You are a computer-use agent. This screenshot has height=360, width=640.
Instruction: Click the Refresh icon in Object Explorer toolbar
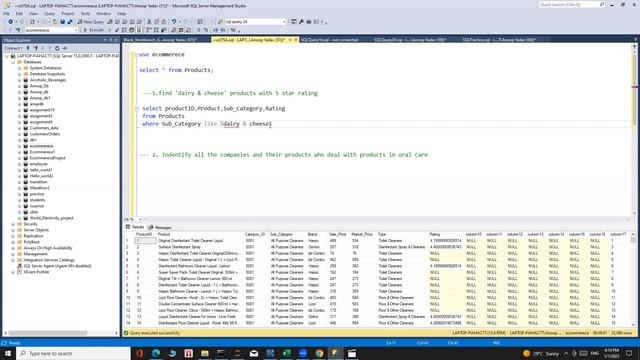[57, 48]
